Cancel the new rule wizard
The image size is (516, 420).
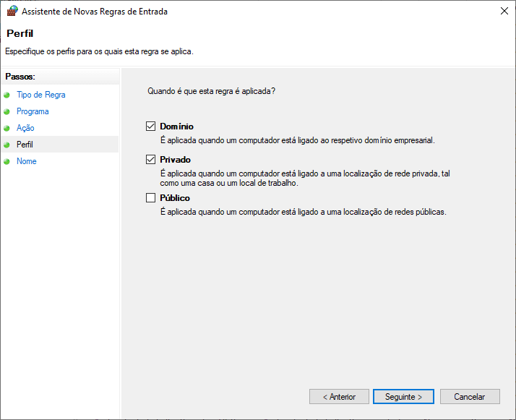(x=469, y=397)
